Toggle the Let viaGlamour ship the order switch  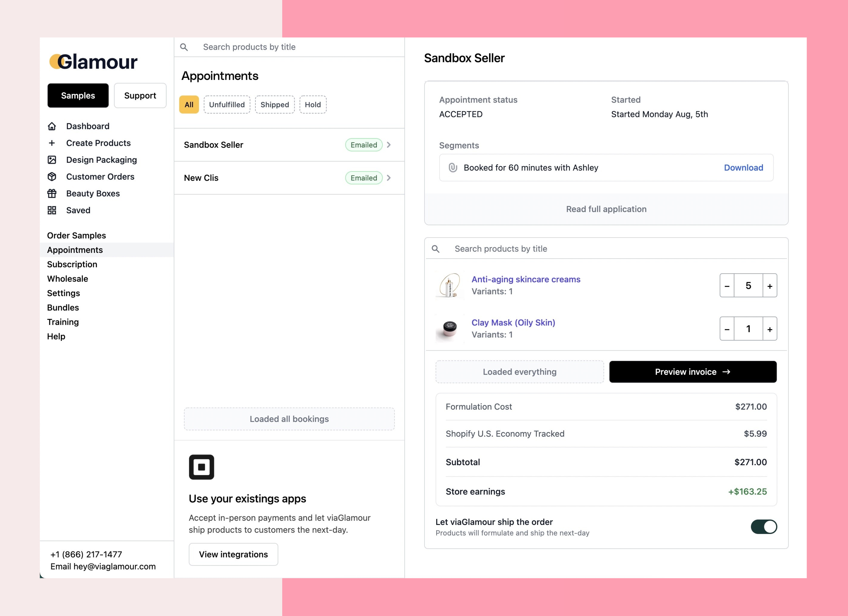[x=764, y=527]
